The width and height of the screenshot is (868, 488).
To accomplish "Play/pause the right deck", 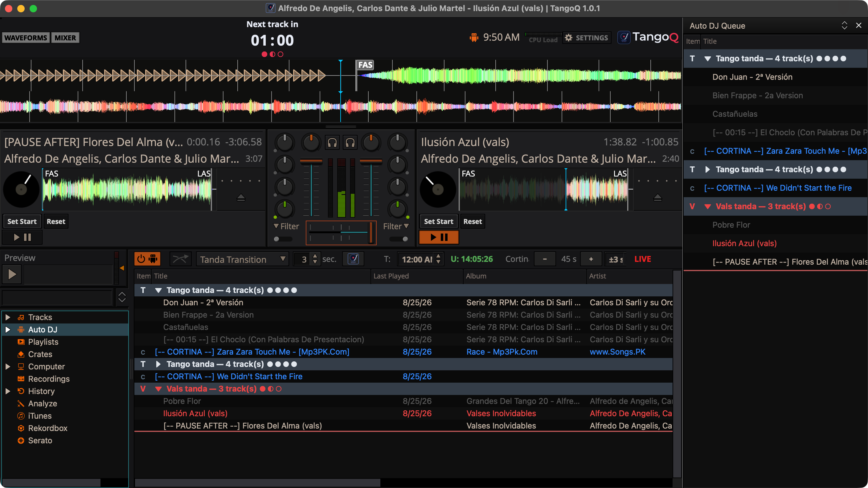I will [439, 237].
